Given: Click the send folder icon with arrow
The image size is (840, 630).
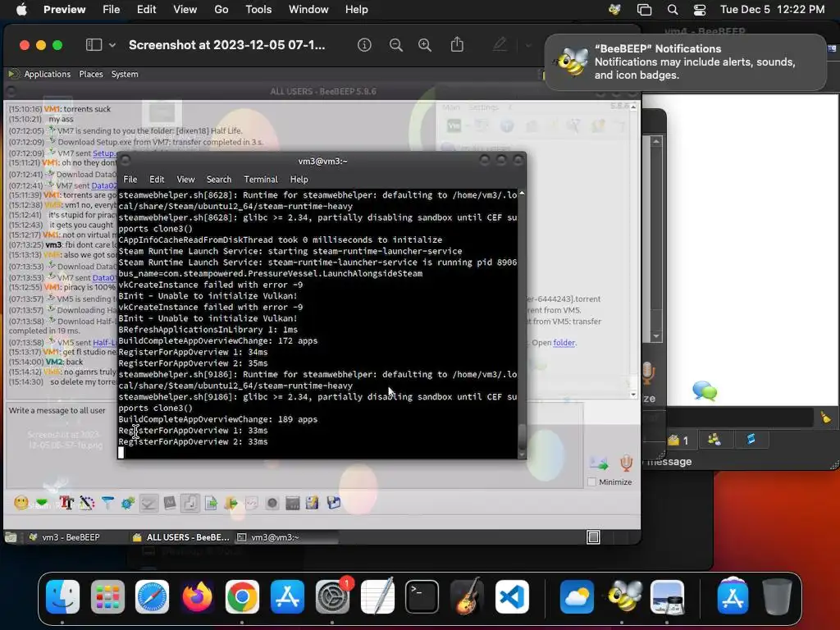Looking at the screenshot, I should pos(231,503).
